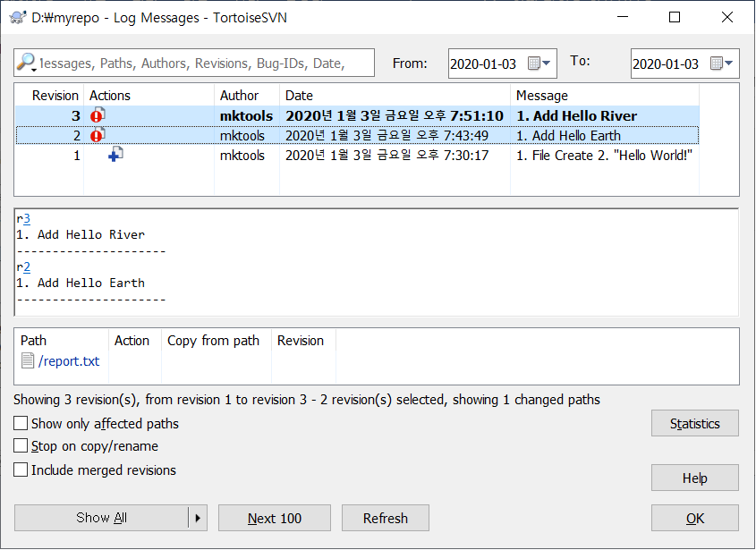Expand the Show All dropdown arrow

[198, 518]
